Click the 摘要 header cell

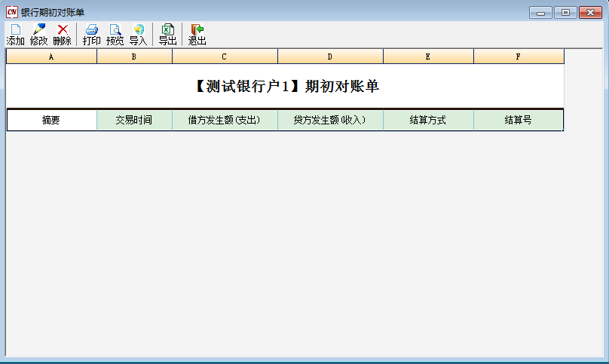tap(51, 120)
